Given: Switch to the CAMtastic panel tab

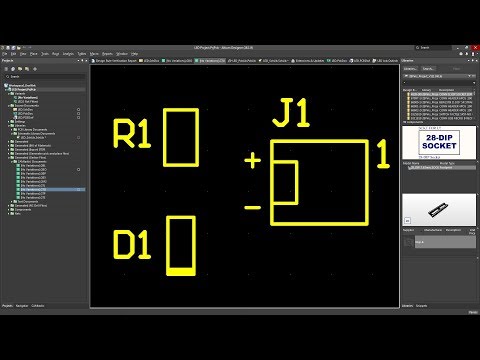Looking at the screenshot, I should 38,306.
